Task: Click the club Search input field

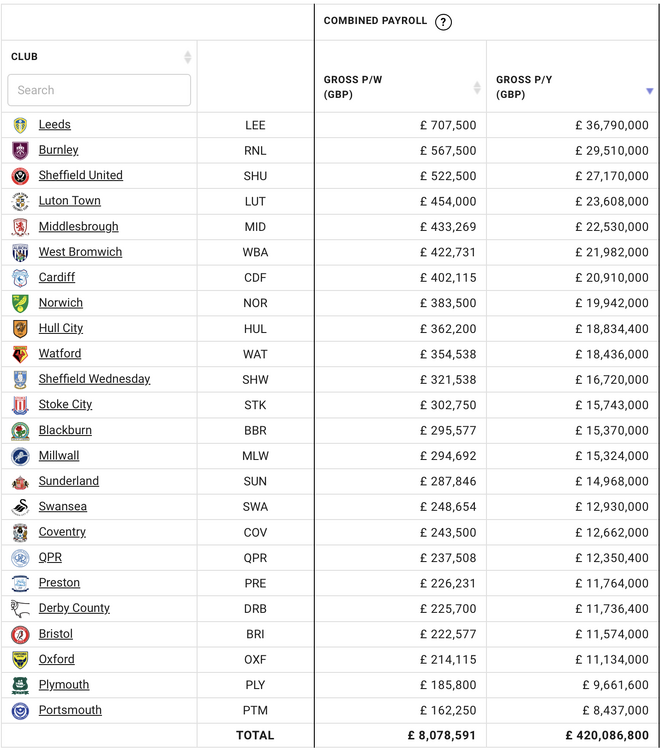Action: (x=99, y=90)
